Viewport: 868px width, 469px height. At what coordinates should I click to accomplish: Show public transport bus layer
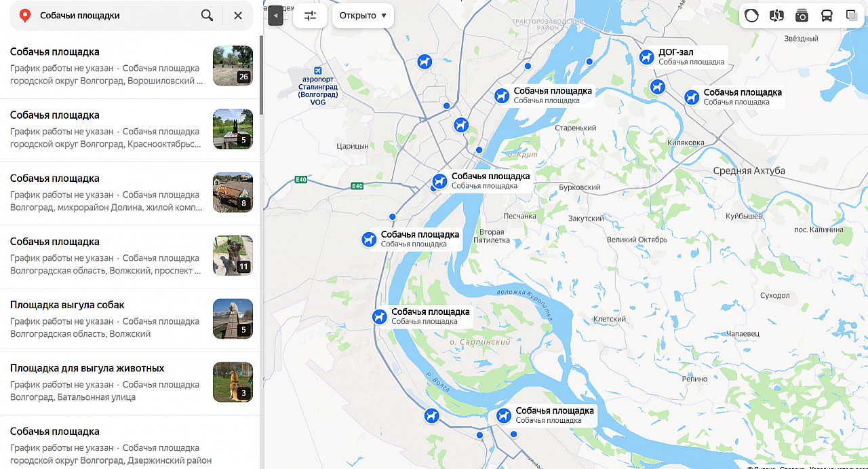[827, 16]
